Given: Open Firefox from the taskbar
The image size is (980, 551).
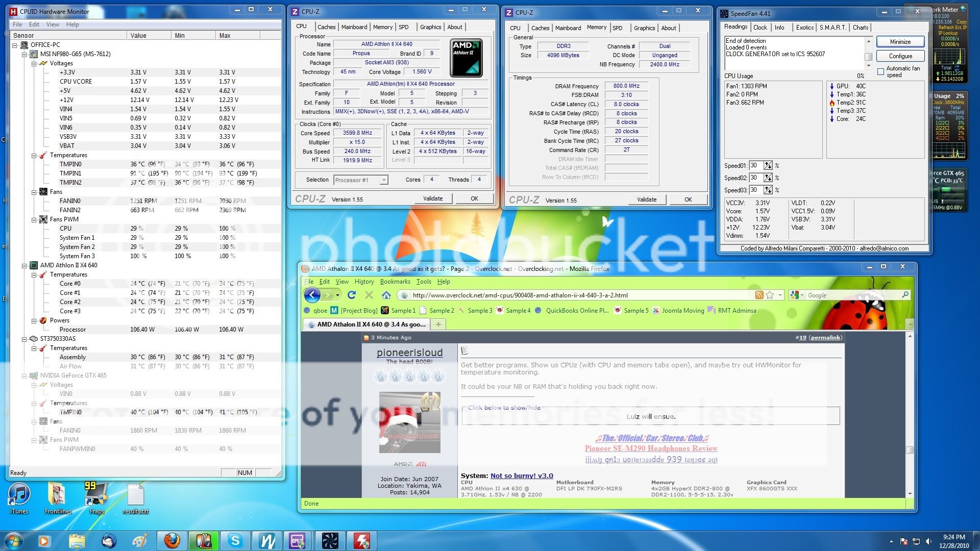Looking at the screenshot, I should click(x=172, y=541).
